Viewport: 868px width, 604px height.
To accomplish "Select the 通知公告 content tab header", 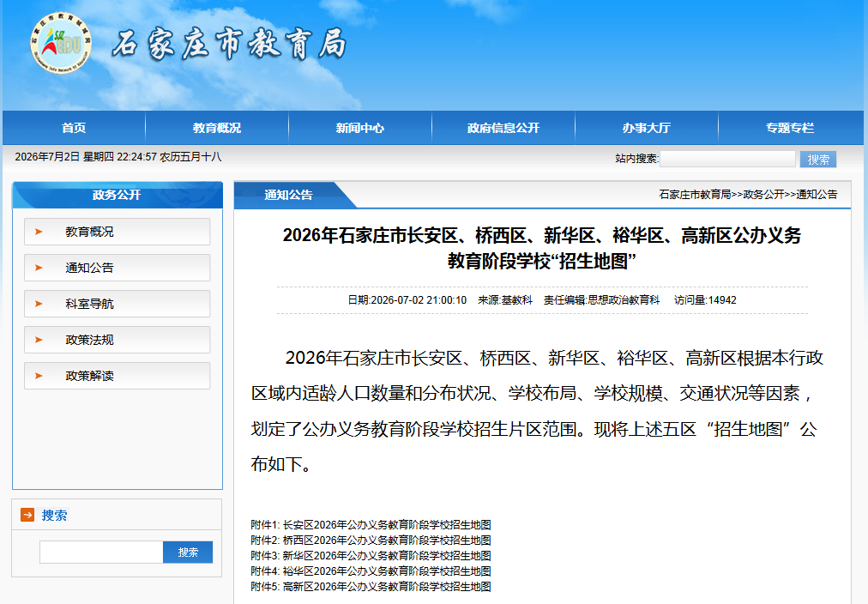I will pos(288,195).
